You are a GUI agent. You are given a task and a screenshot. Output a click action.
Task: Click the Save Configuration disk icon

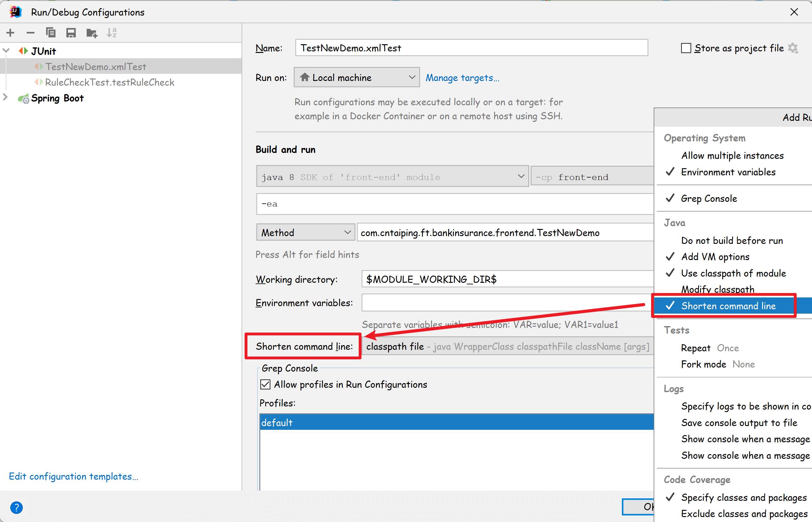point(71,33)
